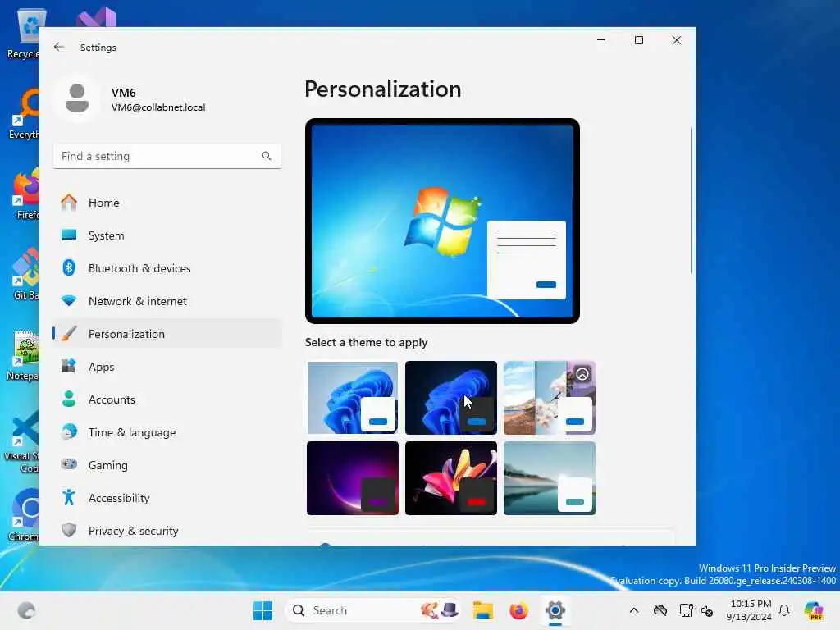The image size is (840, 630).
Task: Click the VM6 account name
Action: pos(124,93)
